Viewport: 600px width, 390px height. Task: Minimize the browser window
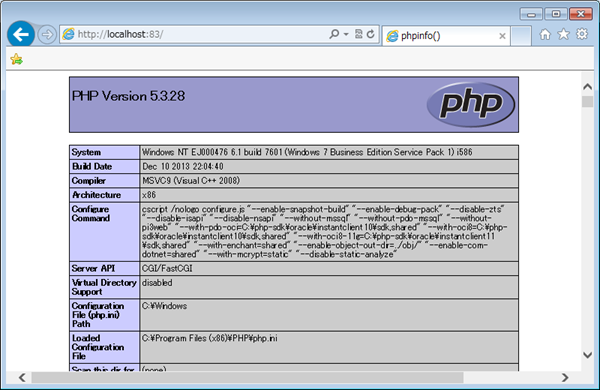pos(531,14)
